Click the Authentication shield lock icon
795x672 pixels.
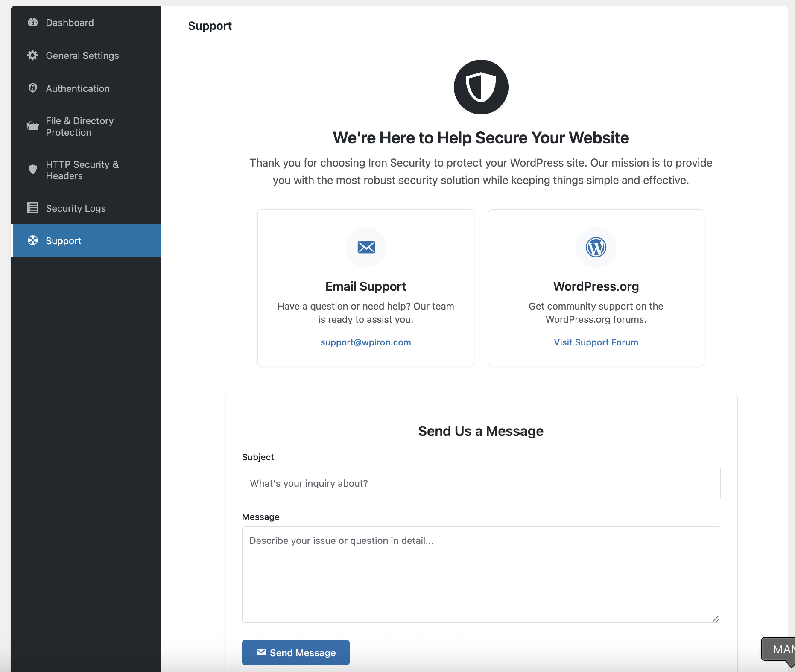click(x=33, y=88)
